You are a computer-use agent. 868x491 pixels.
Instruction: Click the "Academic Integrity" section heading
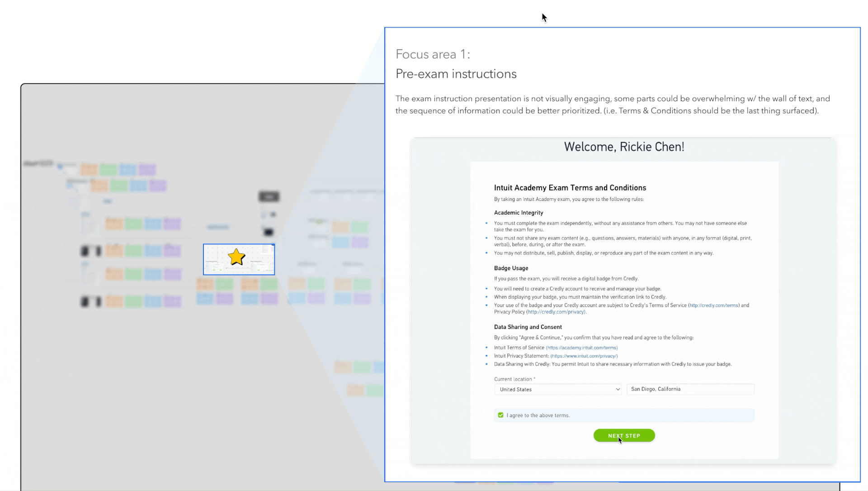point(519,213)
